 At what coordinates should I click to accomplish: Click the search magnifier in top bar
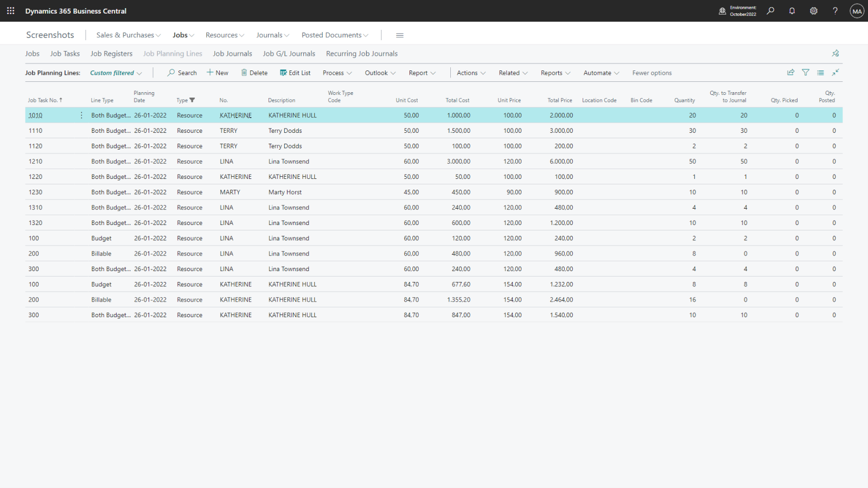tap(770, 11)
